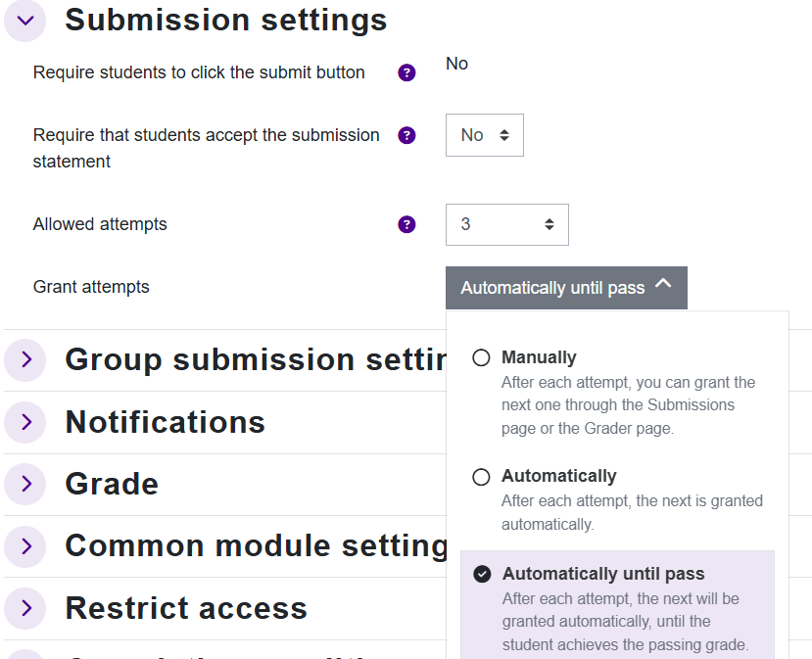
Task: Click the Submission settings heading text
Action: 225,21
